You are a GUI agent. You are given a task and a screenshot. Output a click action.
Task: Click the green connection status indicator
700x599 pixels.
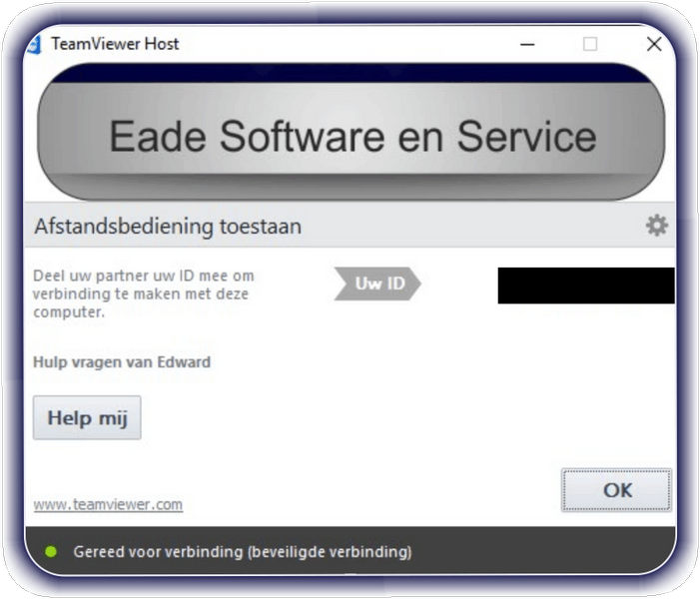(x=51, y=552)
